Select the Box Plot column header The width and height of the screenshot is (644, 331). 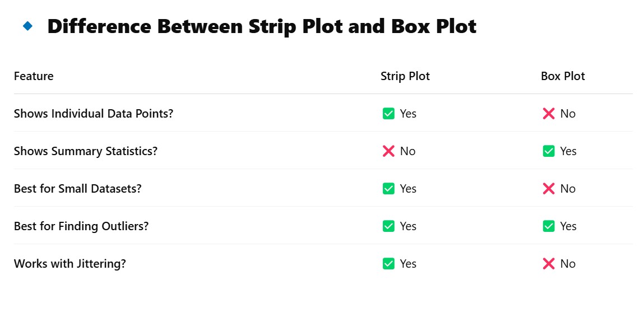[563, 76]
